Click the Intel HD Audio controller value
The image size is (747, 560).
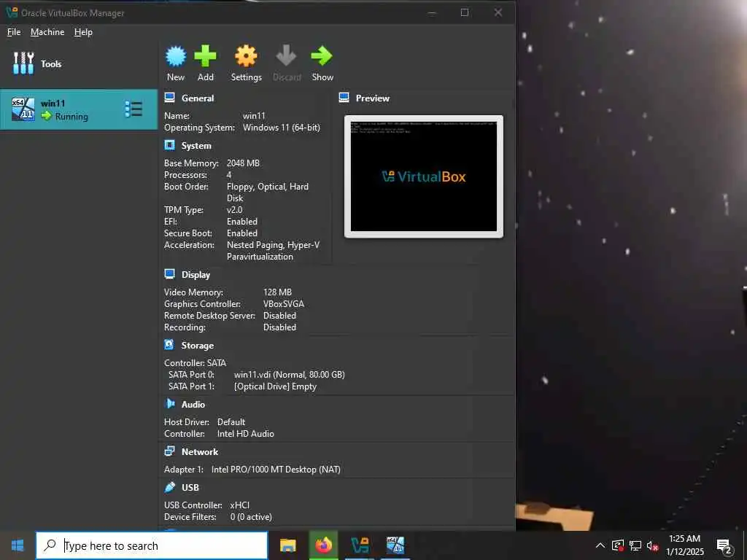point(245,433)
